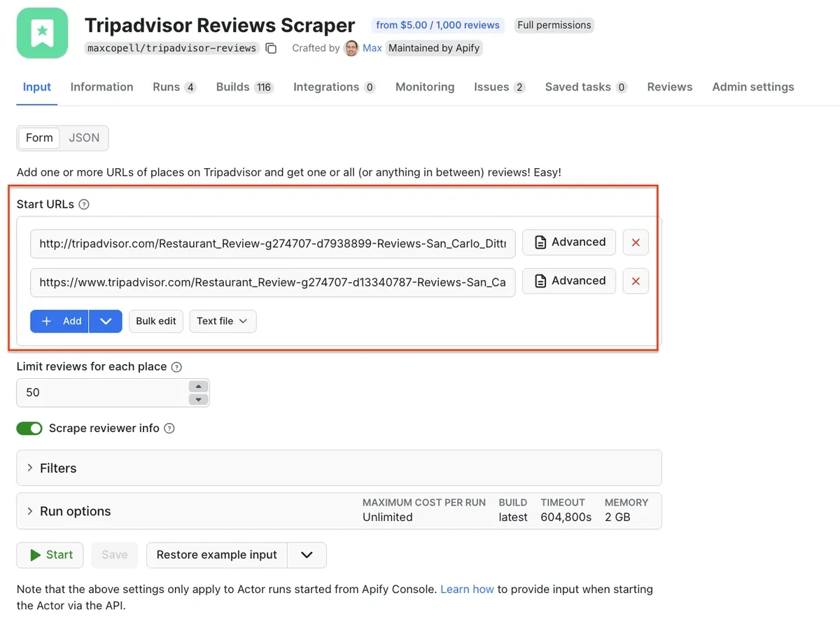This screenshot has width=840, height=633.
Task: Click the Tripadvisor Reviews Scraper title
Action: point(220,25)
